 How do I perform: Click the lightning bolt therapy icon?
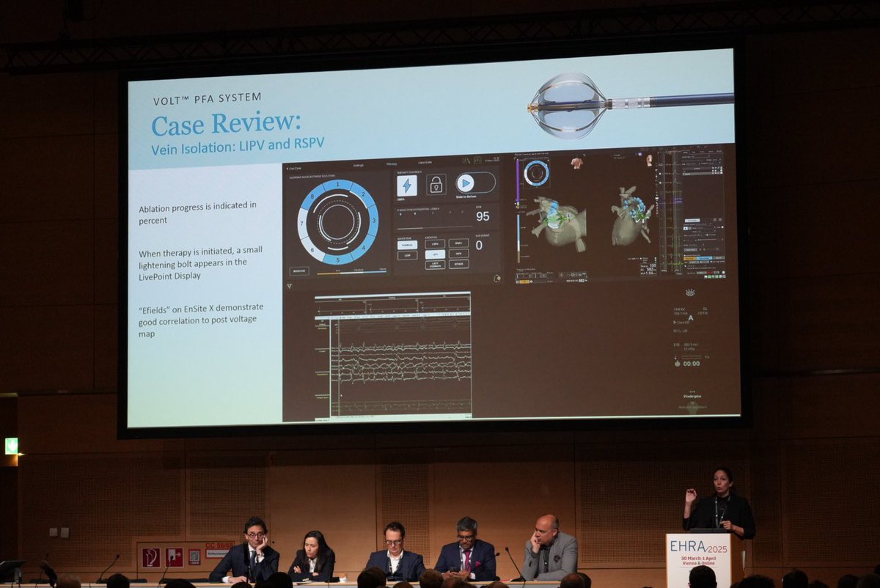pos(407,185)
